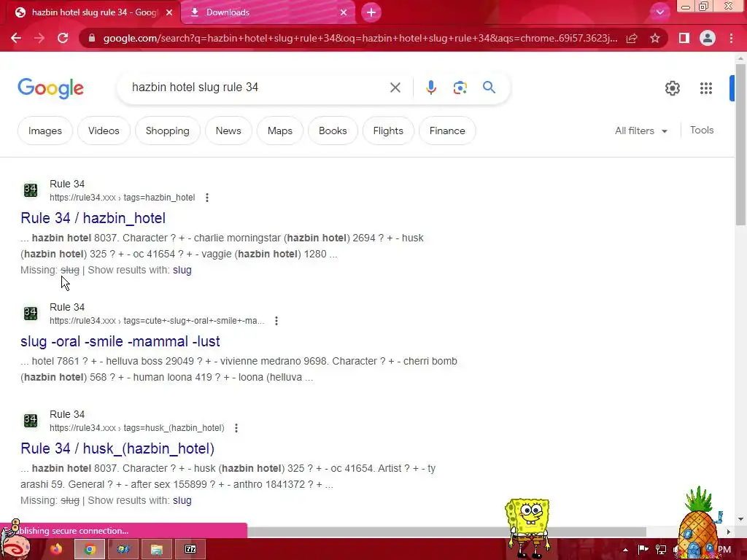Image resolution: width=747 pixels, height=560 pixels.
Task: Clear the search query with the X
Action: pyautogui.click(x=395, y=87)
